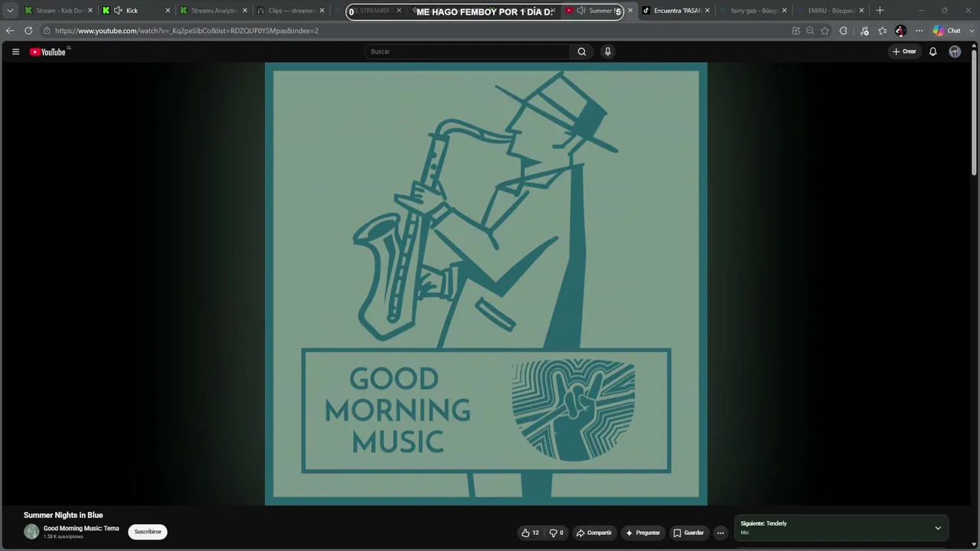
Task: Toggle Guardar to save the video
Action: [x=688, y=533]
